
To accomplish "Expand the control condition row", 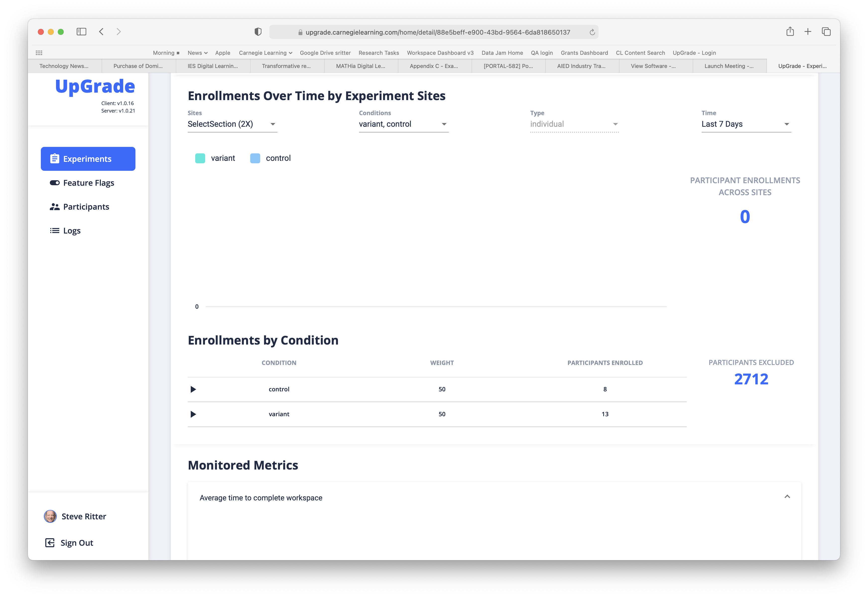I will coord(193,389).
